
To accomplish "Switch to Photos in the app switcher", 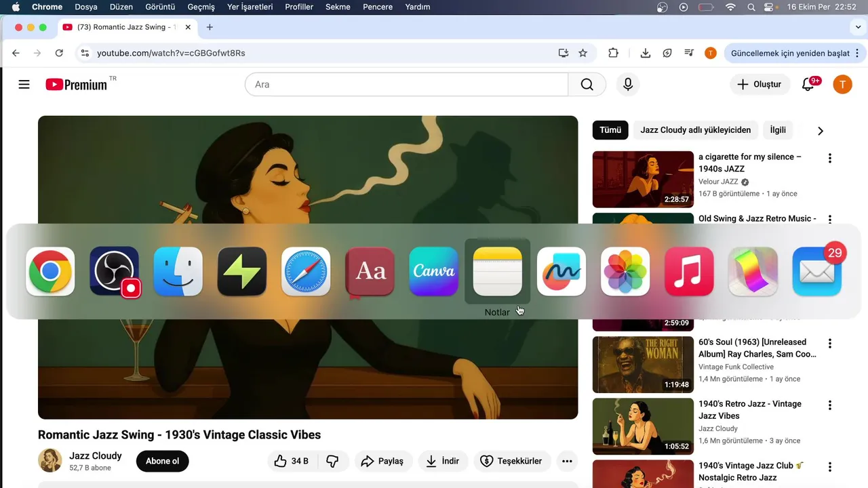I will [x=625, y=271].
